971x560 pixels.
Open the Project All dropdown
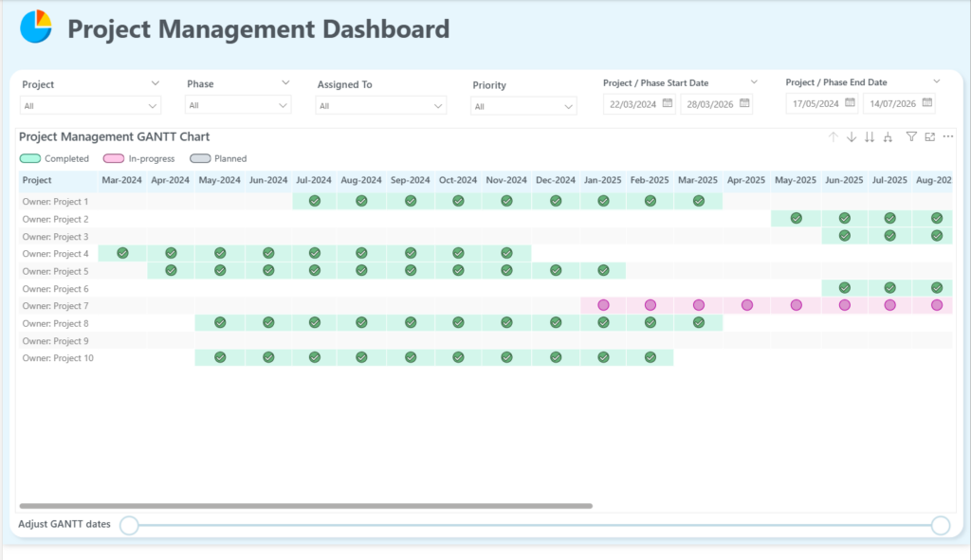tap(90, 106)
